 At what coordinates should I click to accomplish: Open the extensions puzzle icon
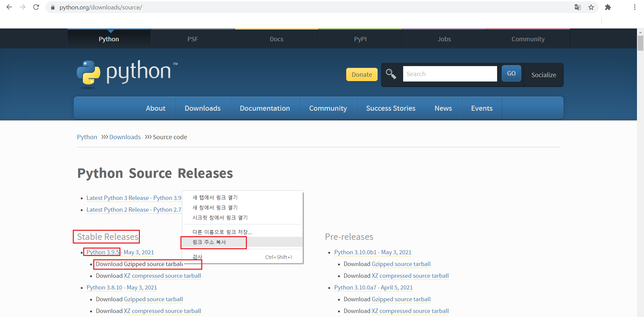coord(608,7)
